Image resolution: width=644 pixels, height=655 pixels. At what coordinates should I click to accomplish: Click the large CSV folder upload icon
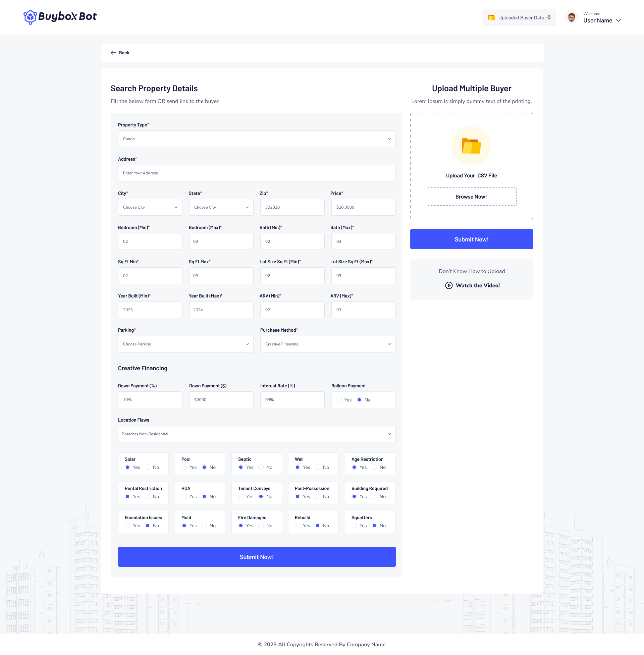click(471, 146)
